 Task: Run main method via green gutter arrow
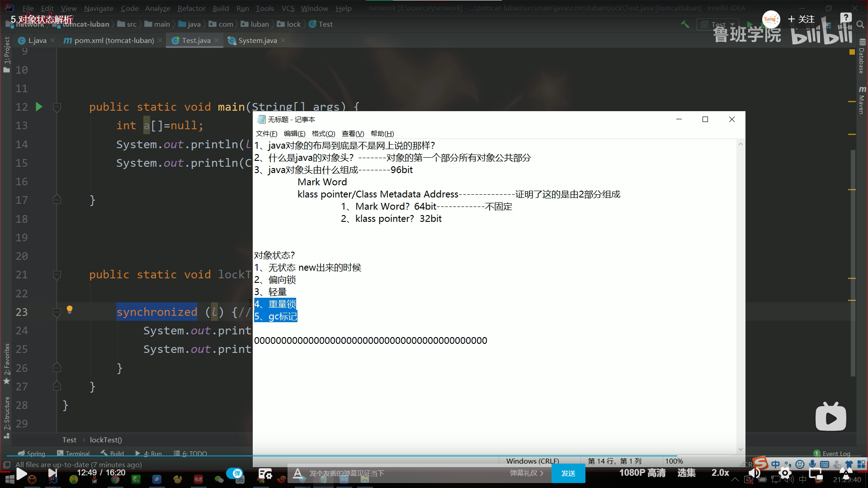click(x=39, y=107)
